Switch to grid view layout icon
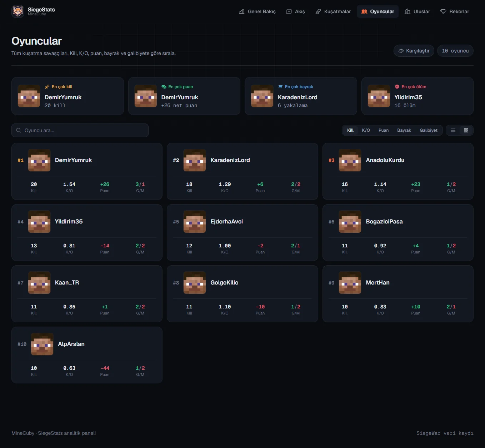The width and height of the screenshot is (485, 448). 466,130
